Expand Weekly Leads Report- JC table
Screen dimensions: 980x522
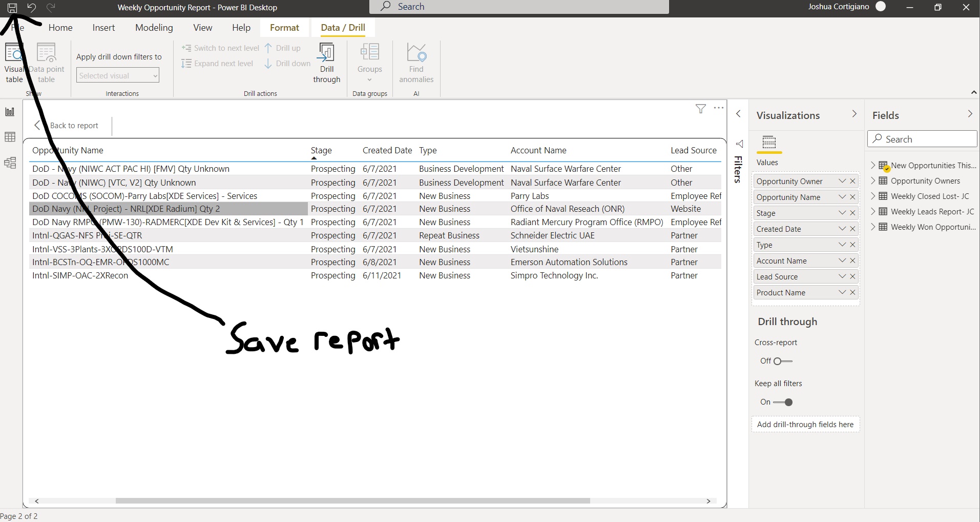[873, 211]
